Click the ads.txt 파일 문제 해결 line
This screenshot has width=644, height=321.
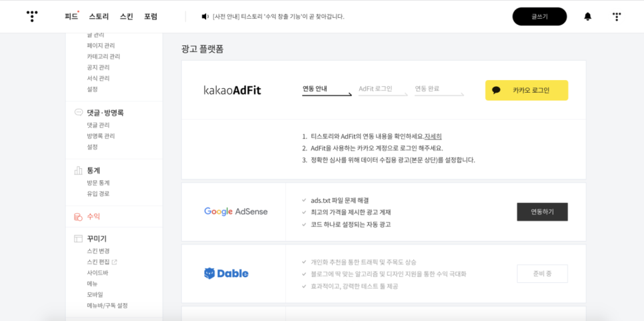coord(340,201)
